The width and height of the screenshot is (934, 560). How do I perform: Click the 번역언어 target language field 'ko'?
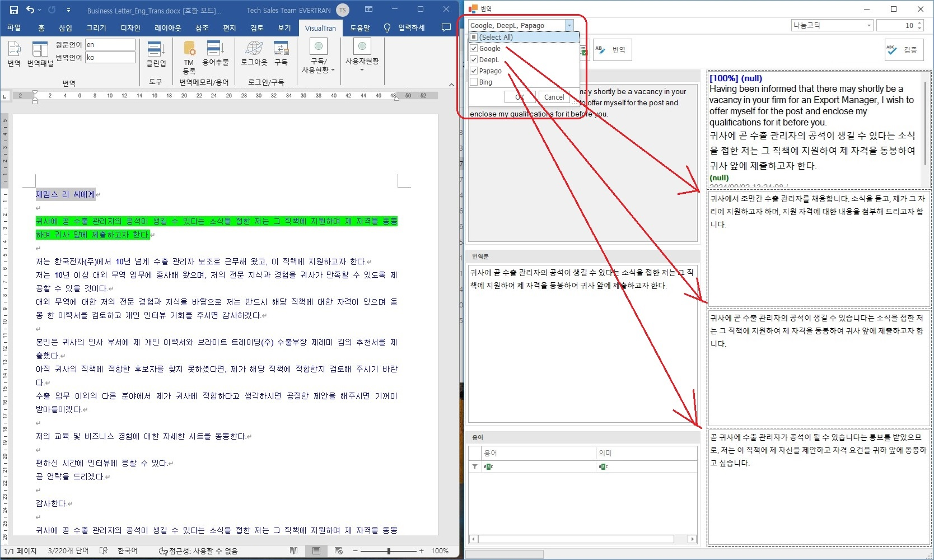(x=110, y=58)
